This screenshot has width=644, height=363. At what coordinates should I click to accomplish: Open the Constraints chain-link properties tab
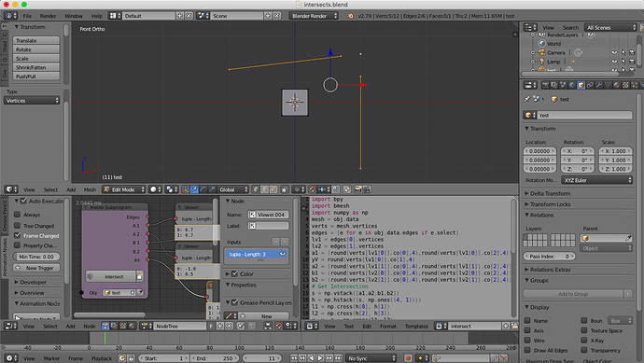pyautogui.click(x=590, y=85)
